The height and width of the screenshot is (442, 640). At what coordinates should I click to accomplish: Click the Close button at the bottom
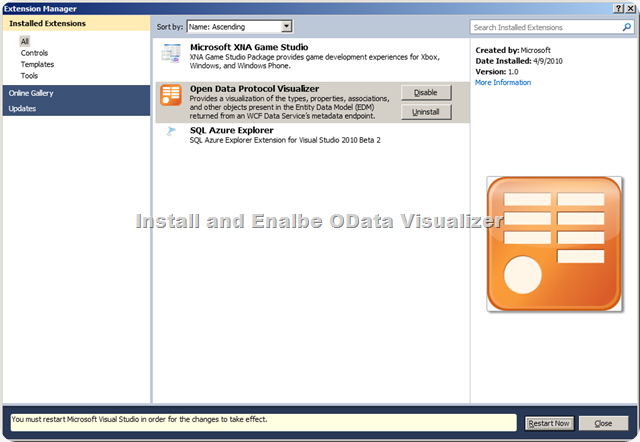pos(603,423)
